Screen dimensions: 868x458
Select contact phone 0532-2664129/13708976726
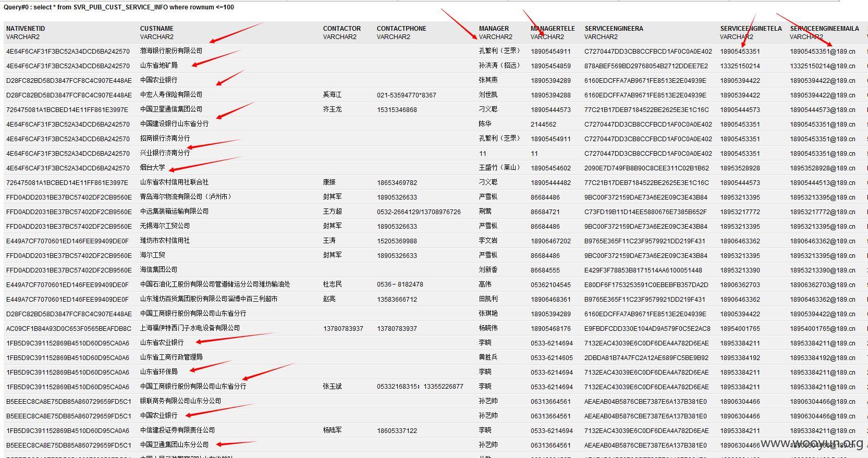(x=419, y=212)
